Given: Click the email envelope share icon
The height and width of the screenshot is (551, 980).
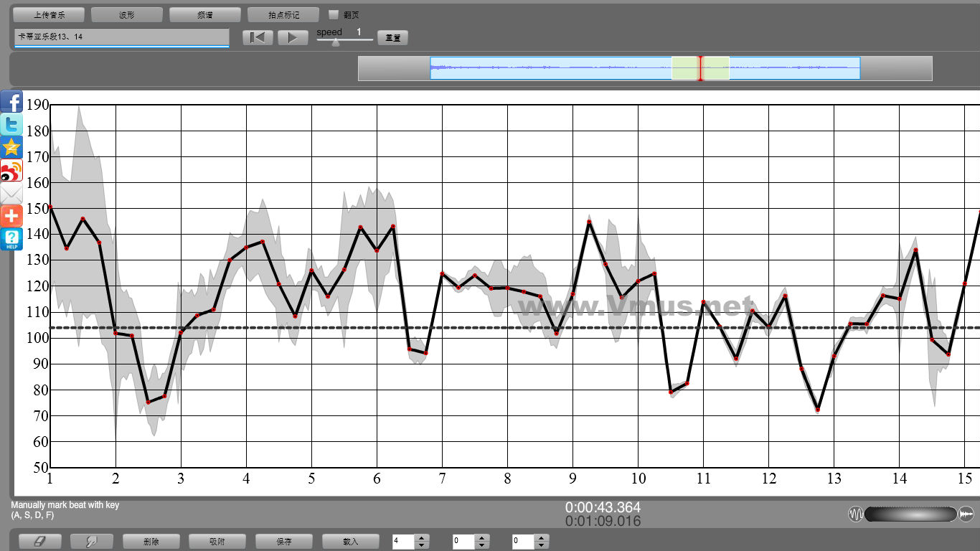Looking at the screenshot, I should coord(11,194).
